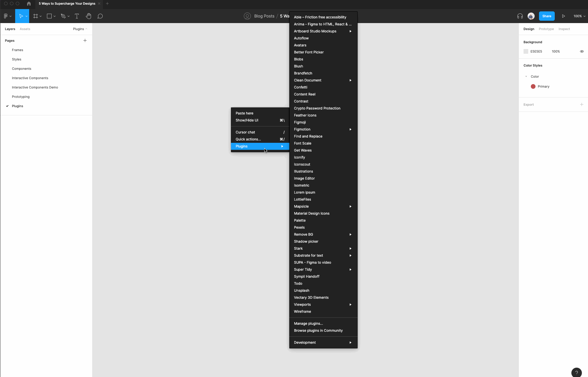Add a new page with plus icon
Image resolution: width=588 pixels, height=377 pixels.
pos(85,40)
